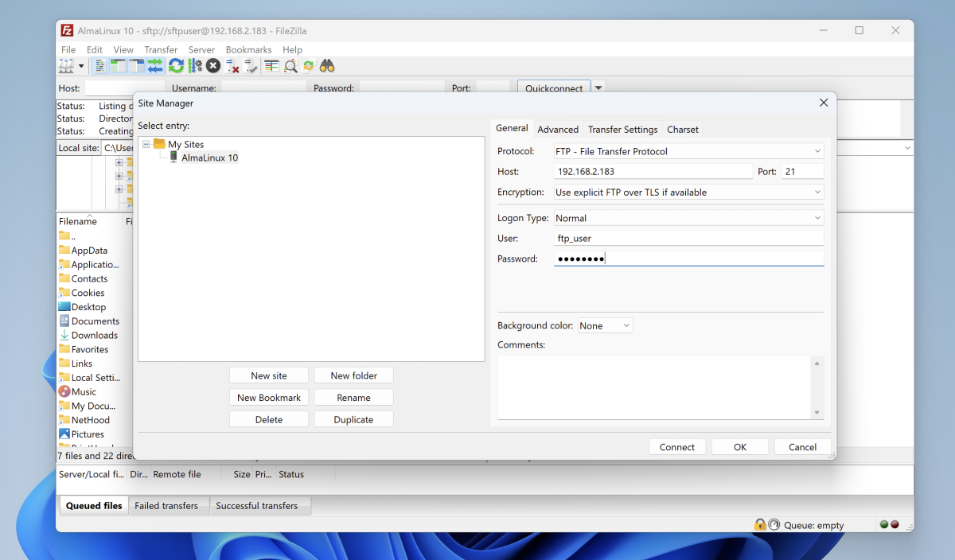Click the binoculars file search icon
The width and height of the screenshot is (955, 560).
327,66
